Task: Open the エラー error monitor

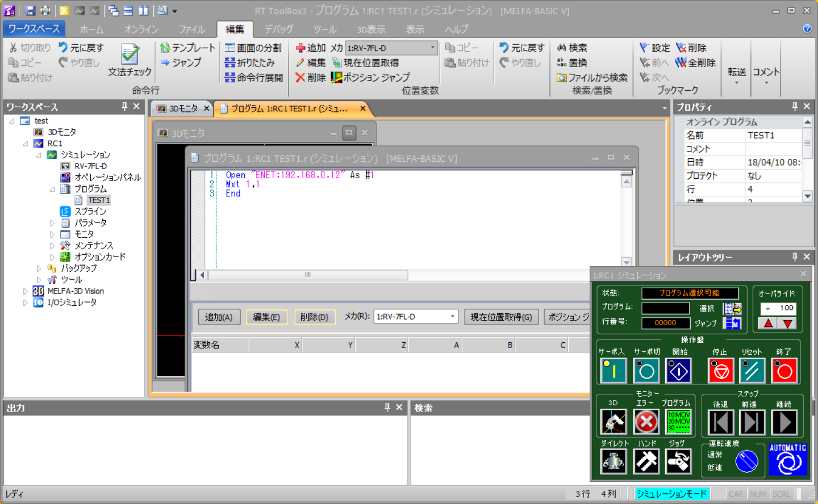Action: coord(646,422)
